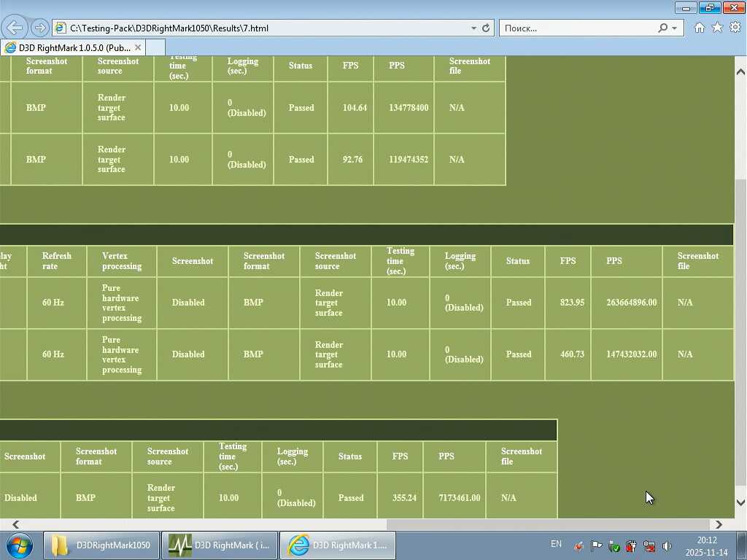747x560 pixels.
Task: Click the PPS value 263664896.00
Action: pyautogui.click(x=631, y=303)
